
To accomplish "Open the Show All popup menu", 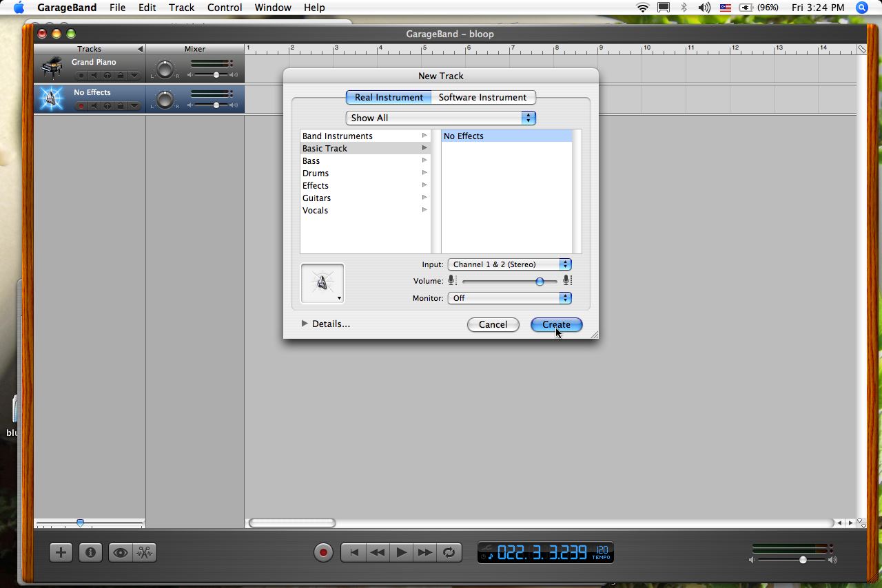I will coord(441,118).
